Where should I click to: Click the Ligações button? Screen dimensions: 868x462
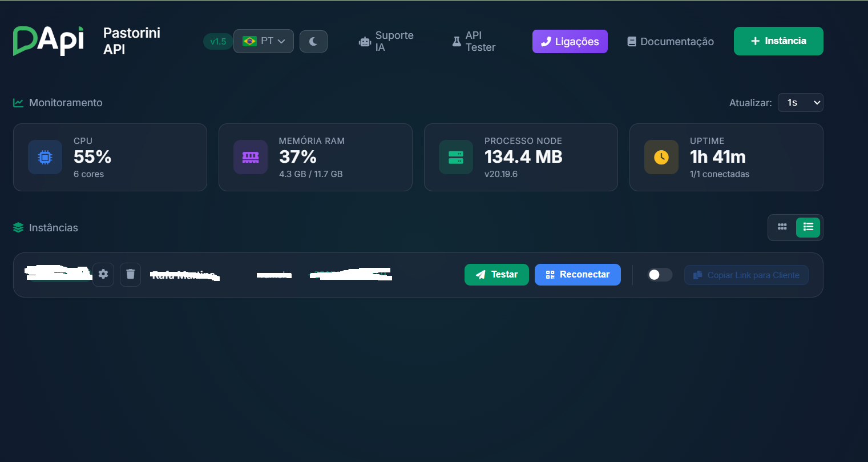[570, 41]
